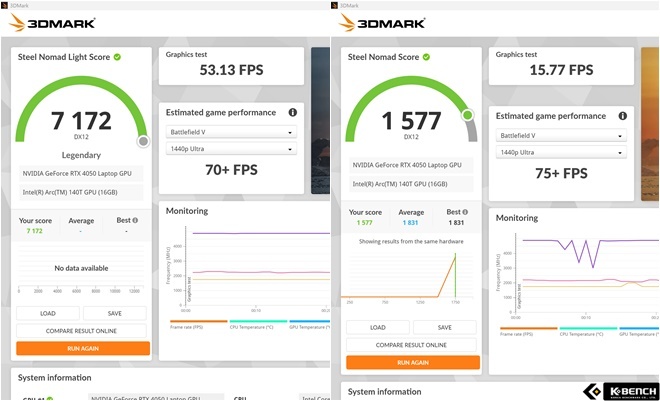Click the 3DMark logo in the right window
Viewport: 660px width, 401px height.
point(383,23)
